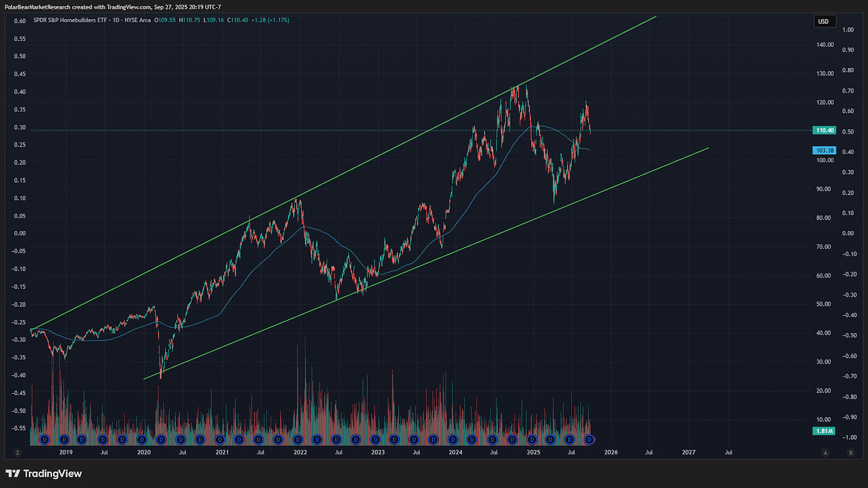This screenshot has height=488, width=868.
Task: Open the USD currency selector
Action: 824,22
